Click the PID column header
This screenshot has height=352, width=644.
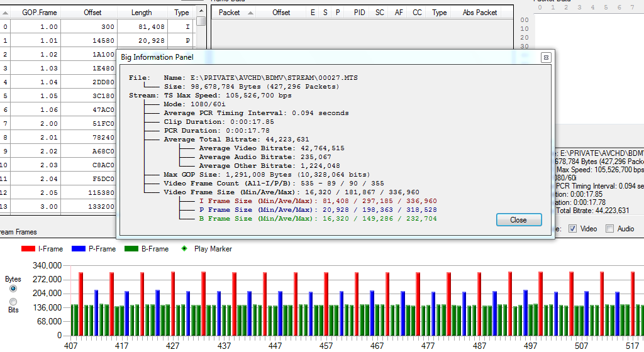(359, 13)
